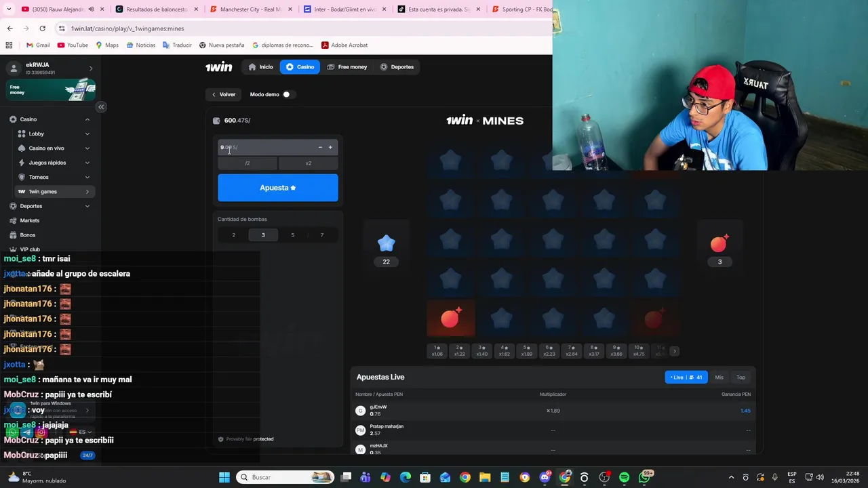Open Spotify from the taskbar

pyautogui.click(x=624, y=477)
